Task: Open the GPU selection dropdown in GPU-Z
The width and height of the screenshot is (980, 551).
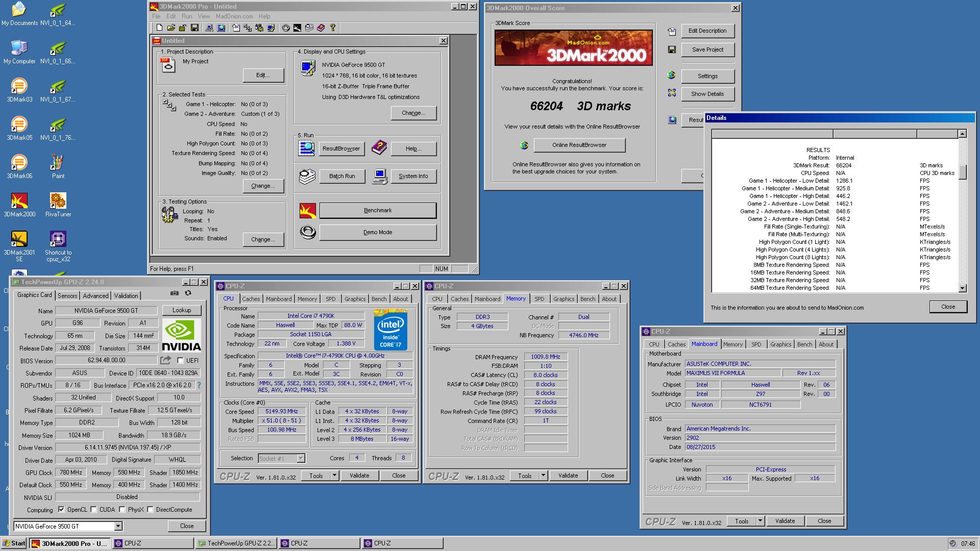Action: point(118,526)
